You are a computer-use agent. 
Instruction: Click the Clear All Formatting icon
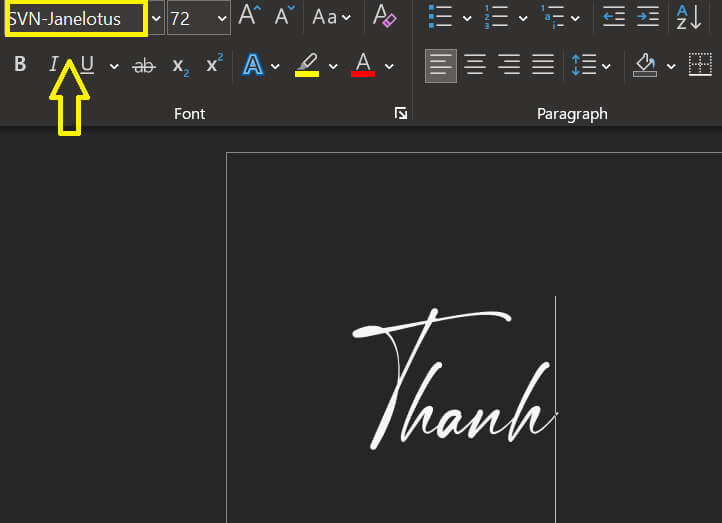tap(384, 17)
